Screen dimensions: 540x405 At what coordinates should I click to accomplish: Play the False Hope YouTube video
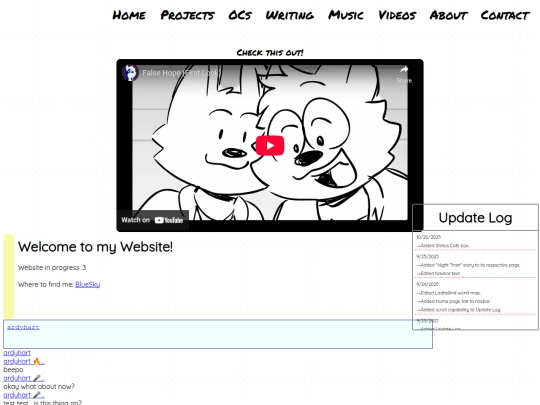point(270,145)
